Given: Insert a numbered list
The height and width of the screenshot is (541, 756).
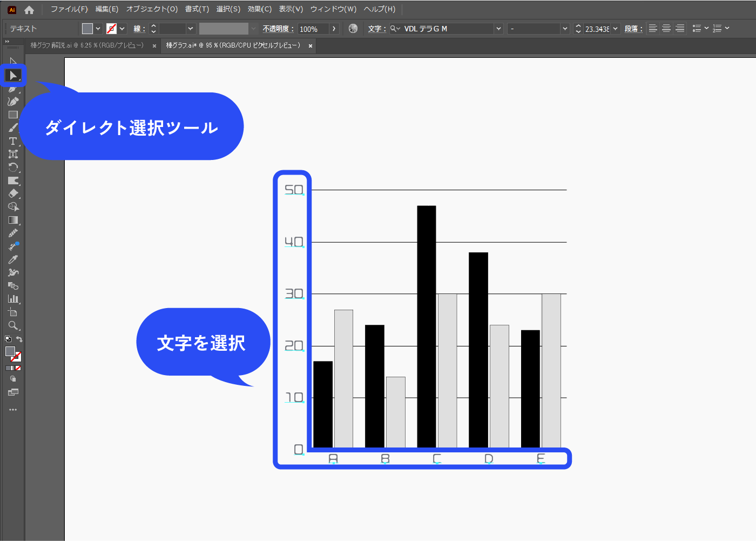Looking at the screenshot, I should point(717,29).
